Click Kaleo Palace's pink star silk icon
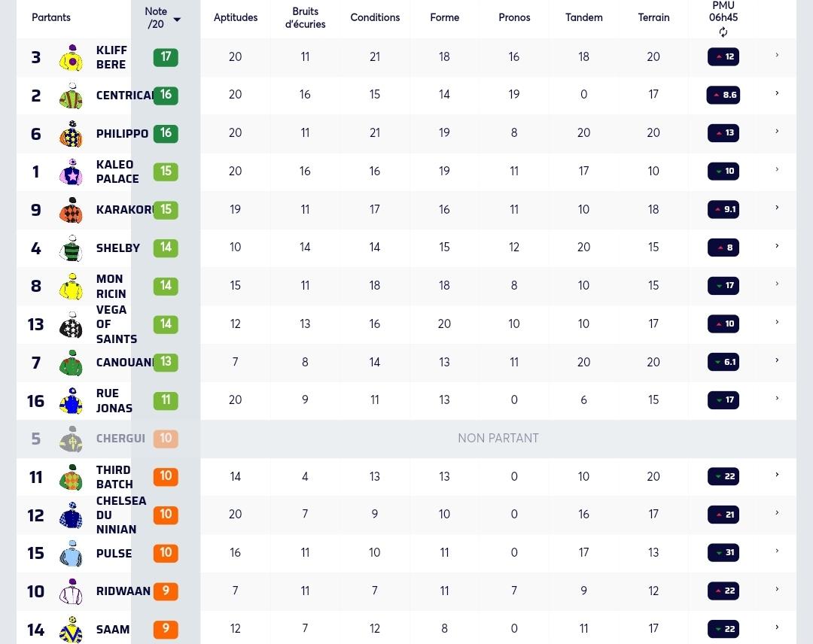 coord(71,172)
